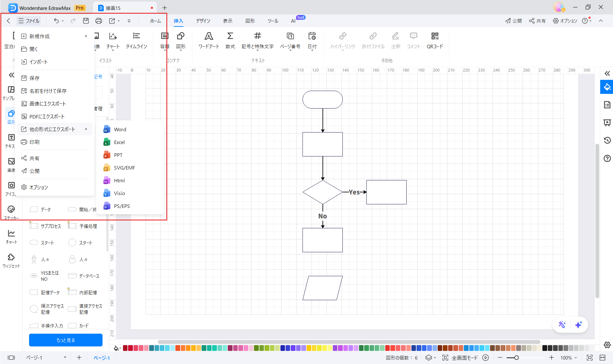This screenshot has height=364, width=613.
Task: Expand the 新規作成 submenu arrow
Action: (86, 36)
